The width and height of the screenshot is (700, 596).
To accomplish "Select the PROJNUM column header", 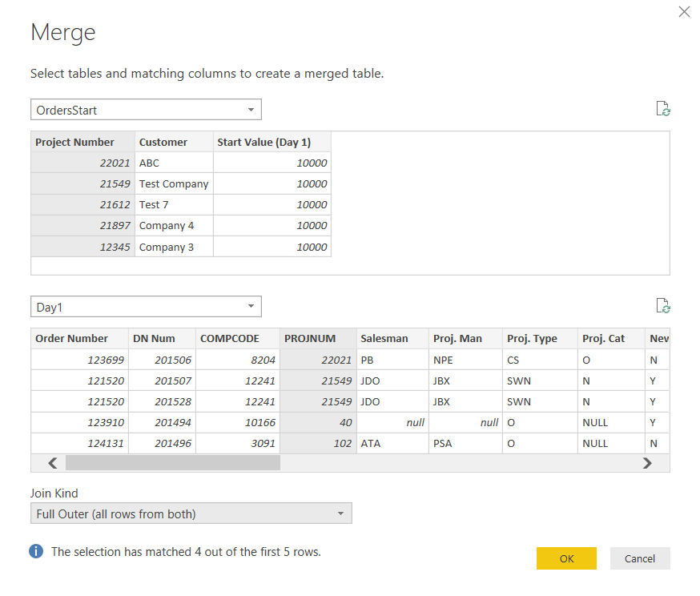I will click(x=318, y=338).
